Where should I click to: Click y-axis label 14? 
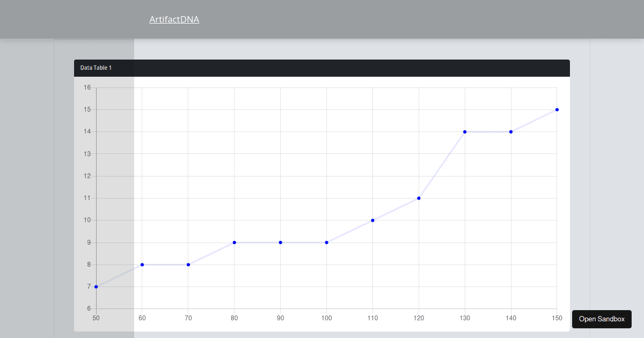[x=87, y=131]
